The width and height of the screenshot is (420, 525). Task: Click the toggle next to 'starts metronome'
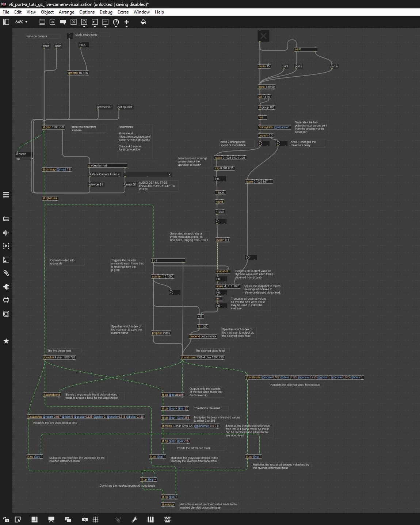coord(70,35)
